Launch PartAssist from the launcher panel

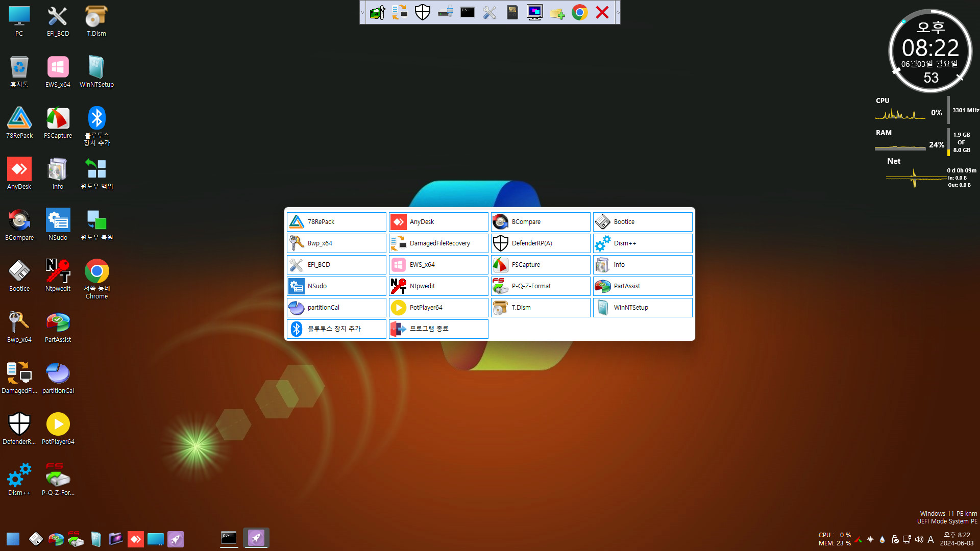(x=643, y=286)
